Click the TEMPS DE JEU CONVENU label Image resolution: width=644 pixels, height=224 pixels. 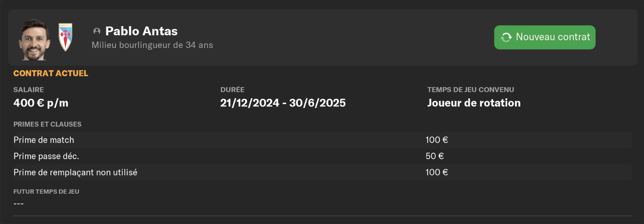tap(470, 90)
